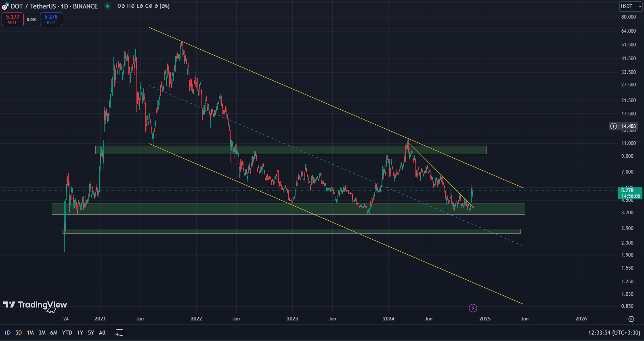
Task: Click the blue 5.278 BUY button
Action: tap(51, 19)
